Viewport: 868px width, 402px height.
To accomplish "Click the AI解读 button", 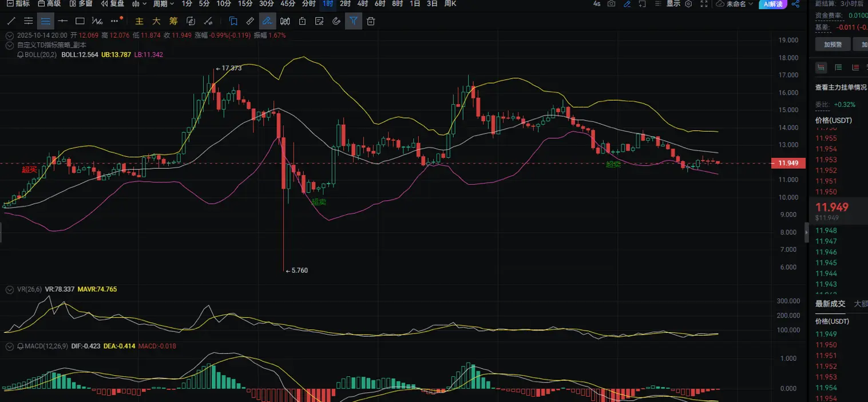I will pyautogui.click(x=772, y=4).
